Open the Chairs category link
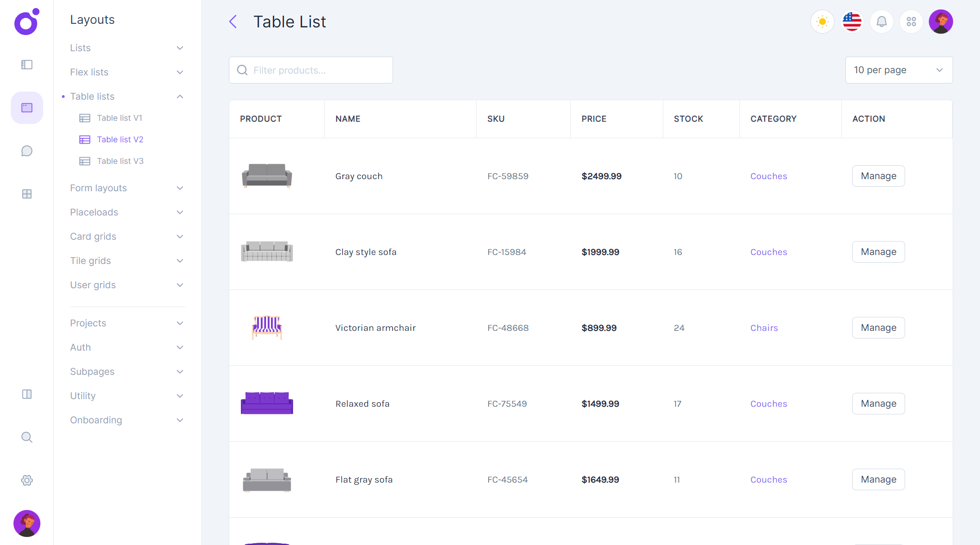The height and width of the screenshot is (545, 980). coord(764,327)
